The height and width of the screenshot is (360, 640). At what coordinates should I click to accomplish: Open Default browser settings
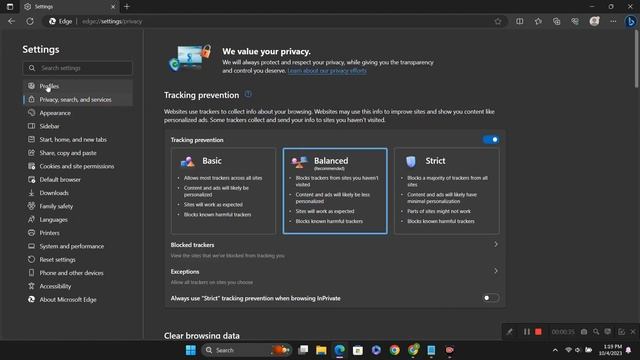tap(78, 180)
